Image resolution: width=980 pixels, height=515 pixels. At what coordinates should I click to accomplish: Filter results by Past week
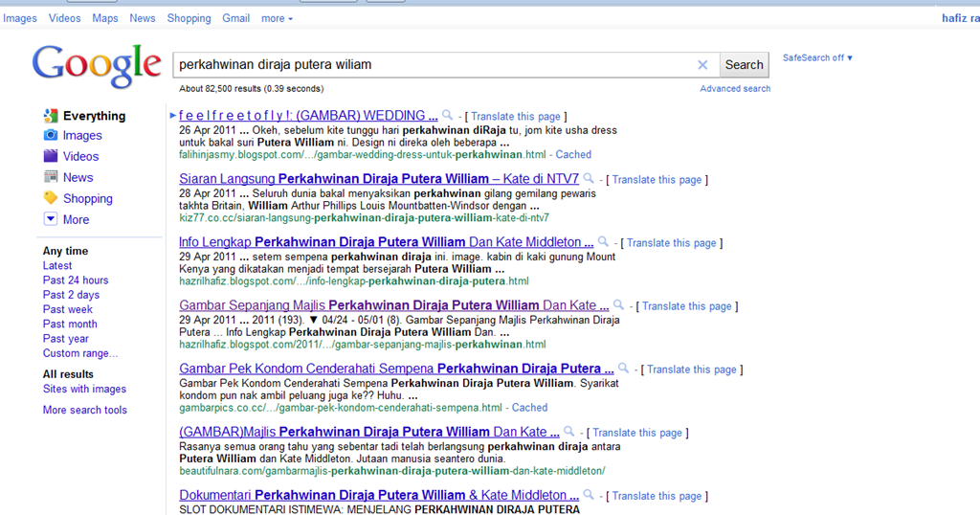click(x=68, y=309)
